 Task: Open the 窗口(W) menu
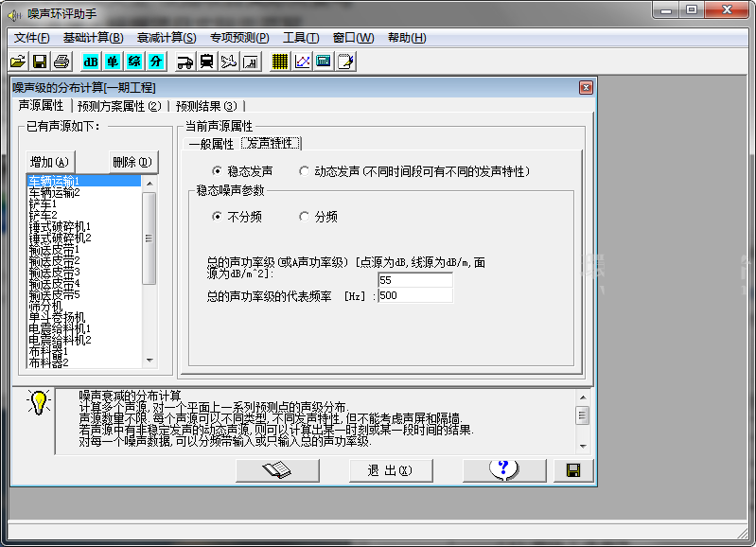(354, 38)
